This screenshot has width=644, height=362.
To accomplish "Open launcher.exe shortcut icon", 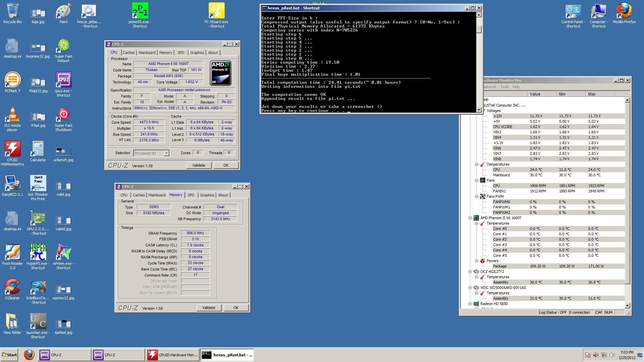I will click(x=38, y=326).
